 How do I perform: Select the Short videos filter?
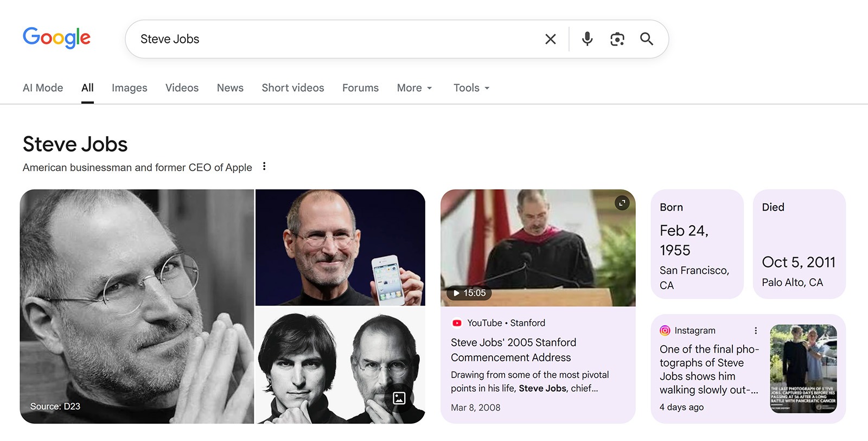click(292, 87)
